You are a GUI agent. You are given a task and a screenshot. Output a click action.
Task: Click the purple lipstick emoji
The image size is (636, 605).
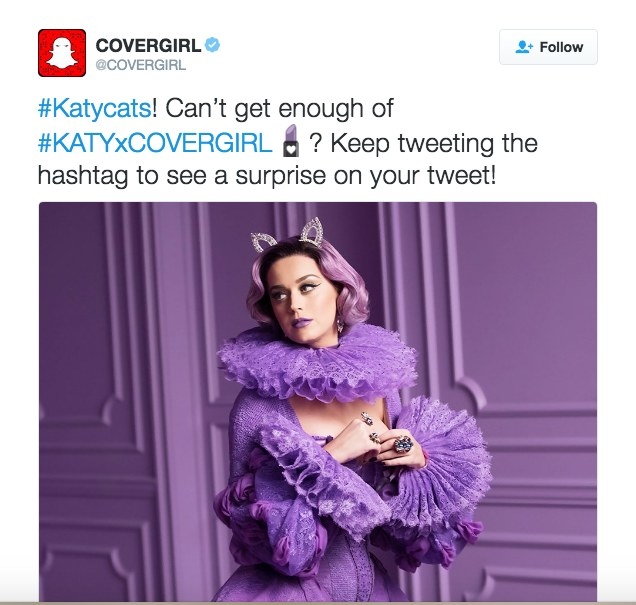pyautogui.click(x=290, y=141)
